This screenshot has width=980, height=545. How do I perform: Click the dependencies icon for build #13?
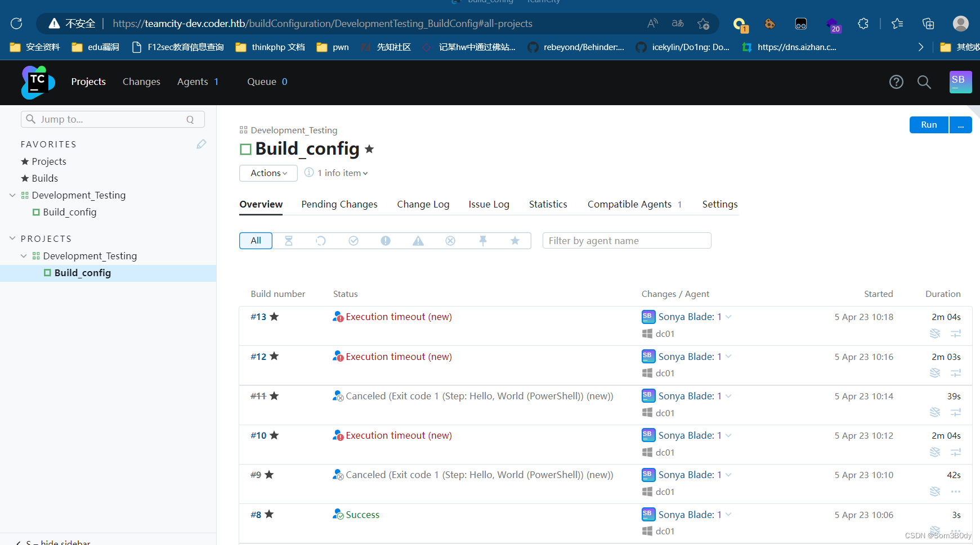tap(956, 334)
